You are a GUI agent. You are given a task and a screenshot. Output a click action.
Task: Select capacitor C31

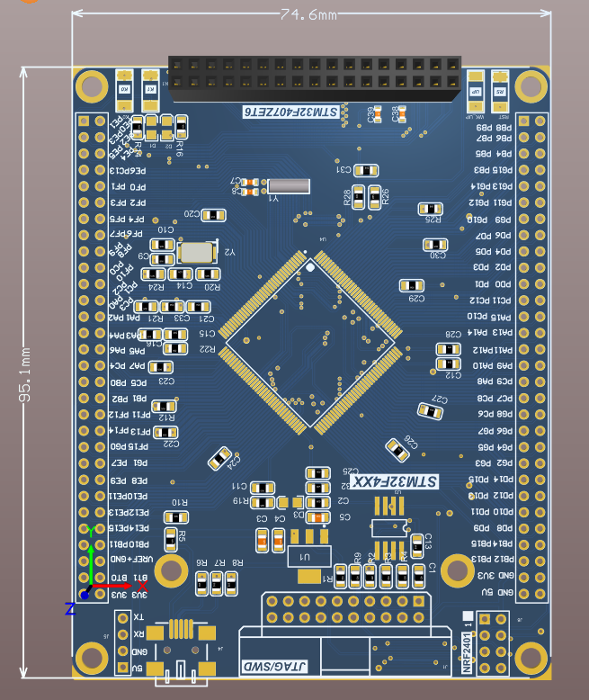[x=366, y=170]
